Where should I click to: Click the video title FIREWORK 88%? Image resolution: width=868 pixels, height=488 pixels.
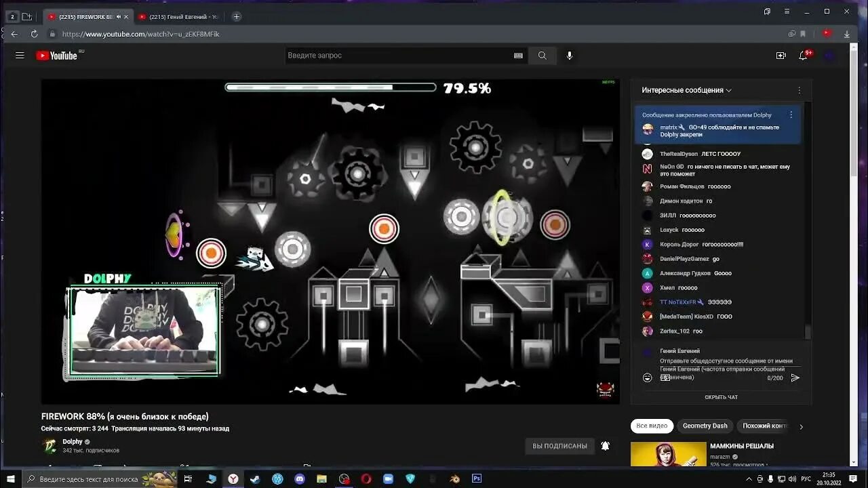(x=125, y=417)
